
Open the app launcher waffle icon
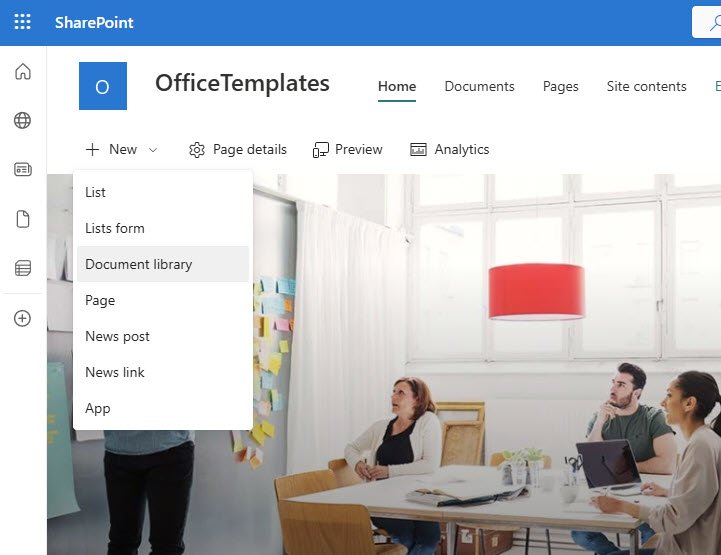22,22
